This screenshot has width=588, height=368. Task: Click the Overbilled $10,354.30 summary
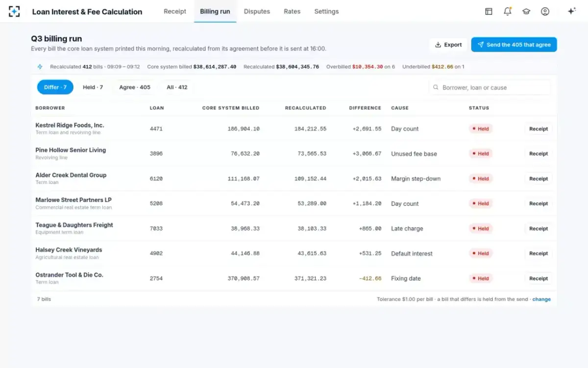(361, 67)
